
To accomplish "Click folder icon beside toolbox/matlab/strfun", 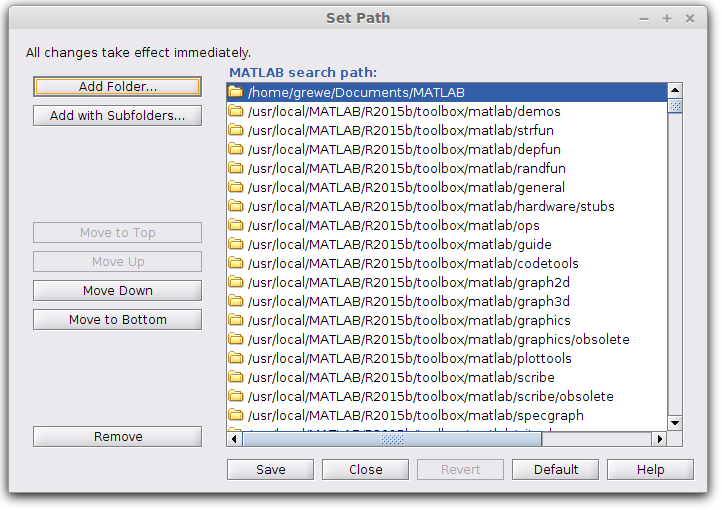I will [236, 130].
